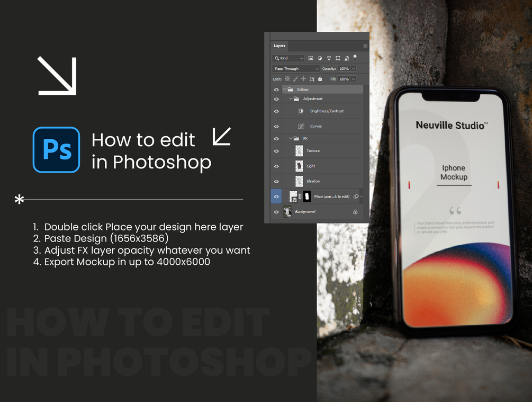Click the Adjustment group folder icon
532x402 pixels.
click(296, 99)
